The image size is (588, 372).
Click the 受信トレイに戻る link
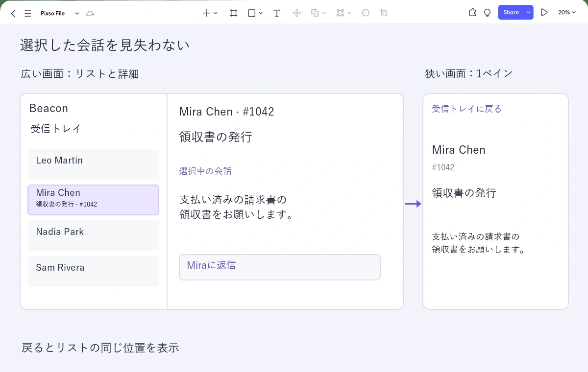[466, 109]
